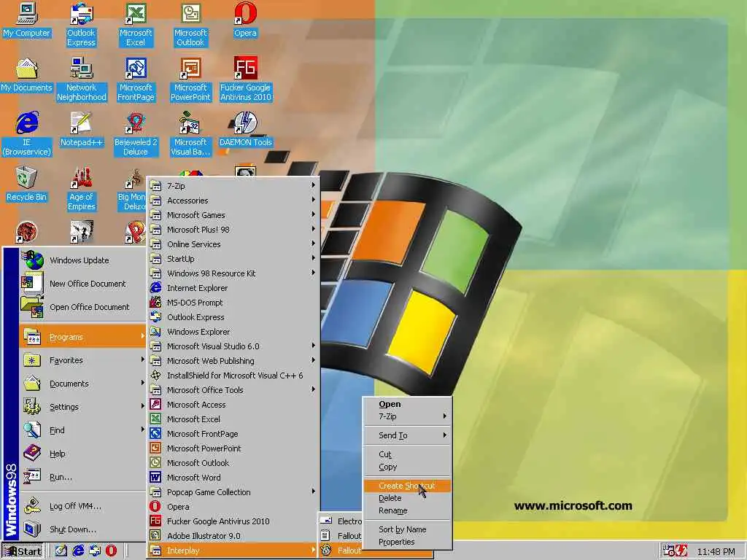Click the Start button
Viewport: 747px width, 560px height.
[23, 551]
